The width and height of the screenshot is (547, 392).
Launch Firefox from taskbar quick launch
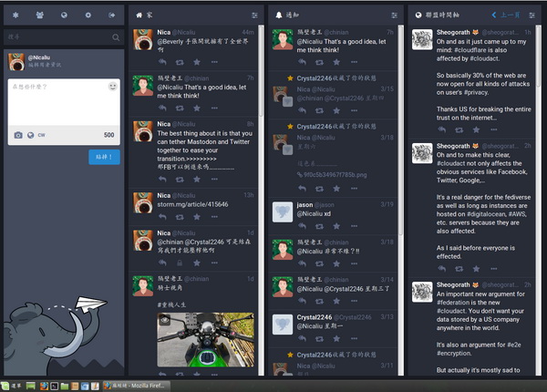click(44, 386)
